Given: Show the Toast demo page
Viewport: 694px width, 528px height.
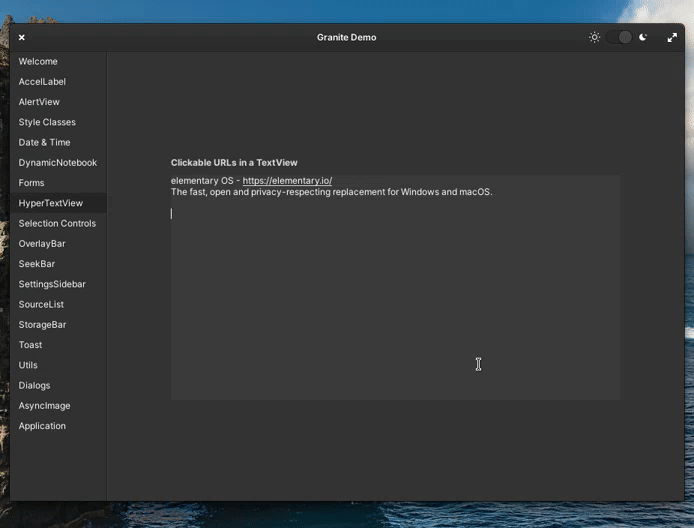Looking at the screenshot, I should (30, 345).
